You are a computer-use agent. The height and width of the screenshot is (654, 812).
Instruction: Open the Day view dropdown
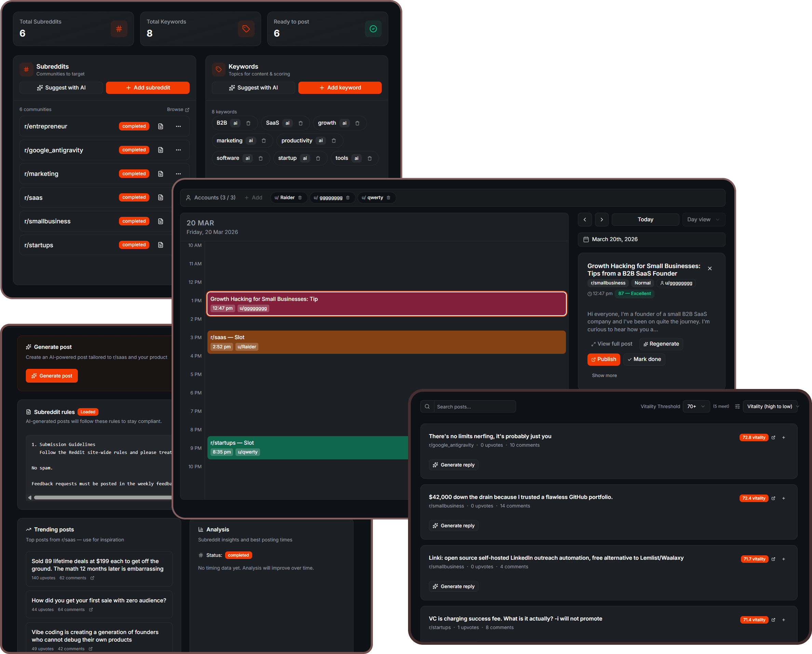click(x=703, y=219)
